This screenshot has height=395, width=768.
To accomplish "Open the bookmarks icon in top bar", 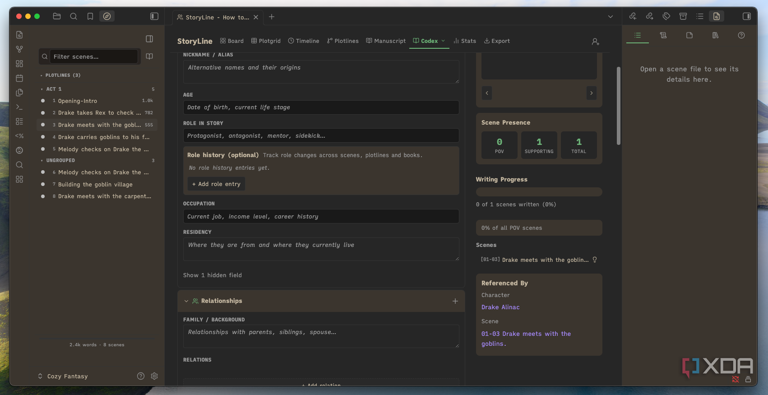I will pyautogui.click(x=90, y=16).
